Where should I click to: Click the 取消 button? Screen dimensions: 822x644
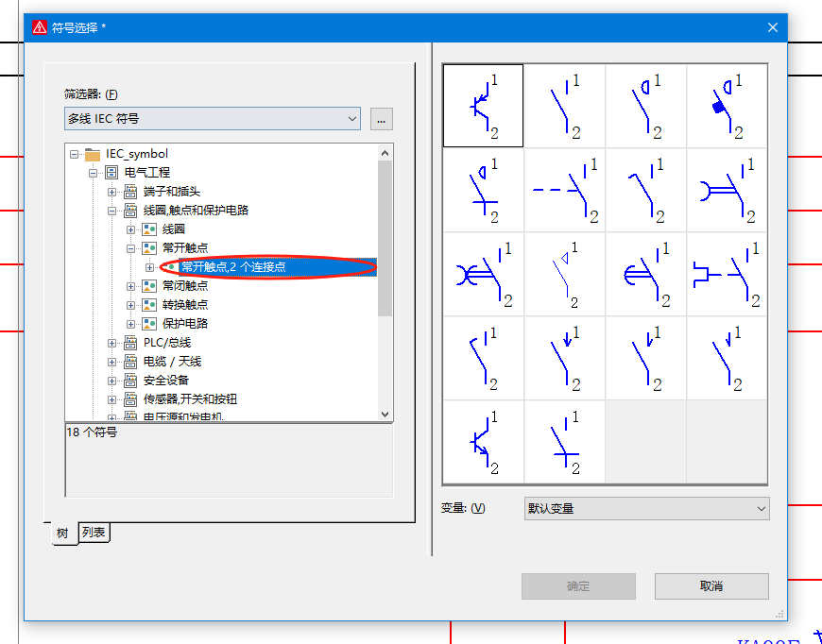point(711,586)
